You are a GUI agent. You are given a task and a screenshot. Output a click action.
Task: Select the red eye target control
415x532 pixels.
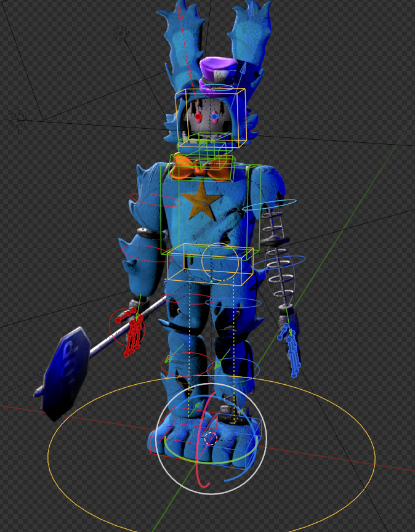(x=198, y=117)
